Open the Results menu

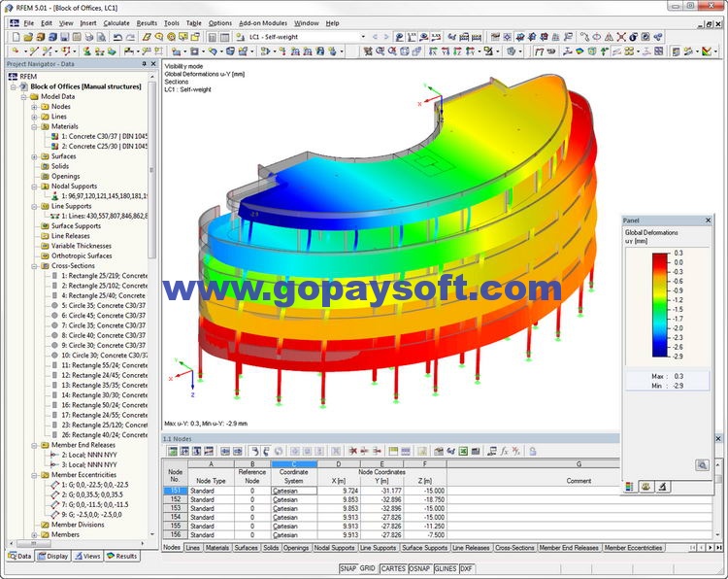tap(147, 22)
